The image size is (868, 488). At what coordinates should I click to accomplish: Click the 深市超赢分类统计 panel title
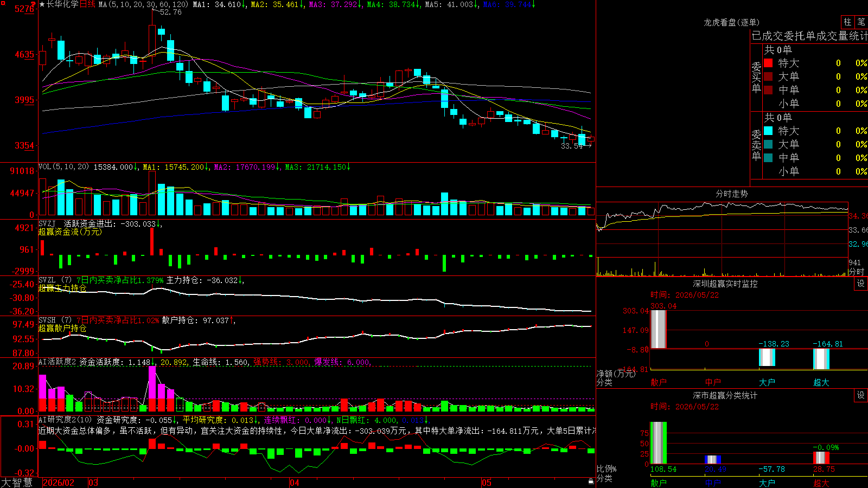(x=725, y=395)
